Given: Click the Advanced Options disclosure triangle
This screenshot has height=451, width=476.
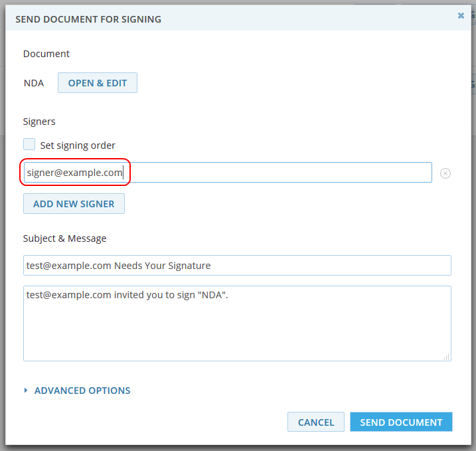Looking at the screenshot, I should [x=26, y=391].
